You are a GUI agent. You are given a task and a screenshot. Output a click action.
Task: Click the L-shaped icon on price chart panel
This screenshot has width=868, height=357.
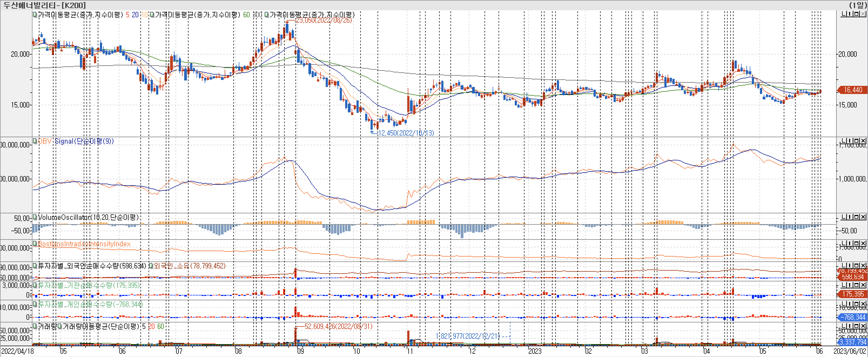(x=844, y=14)
